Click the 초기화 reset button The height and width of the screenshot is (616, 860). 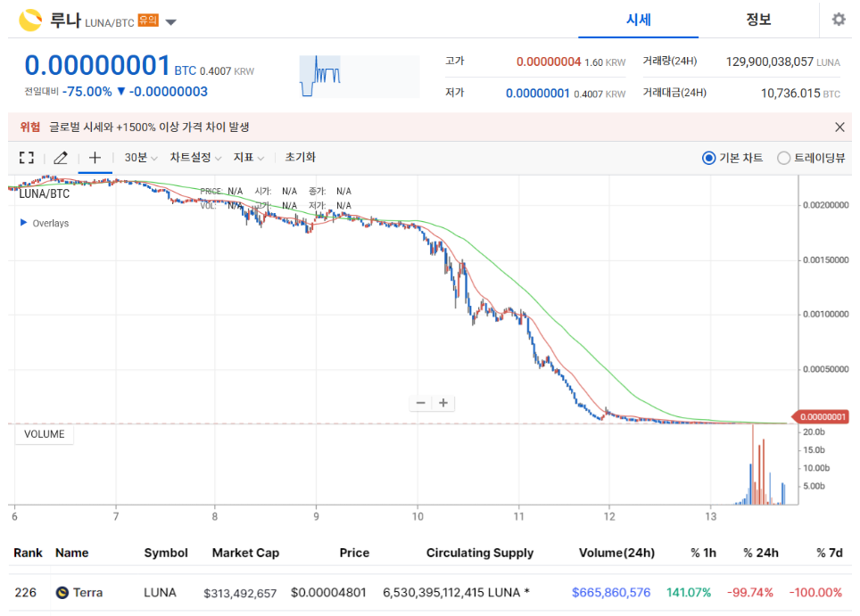coord(300,158)
